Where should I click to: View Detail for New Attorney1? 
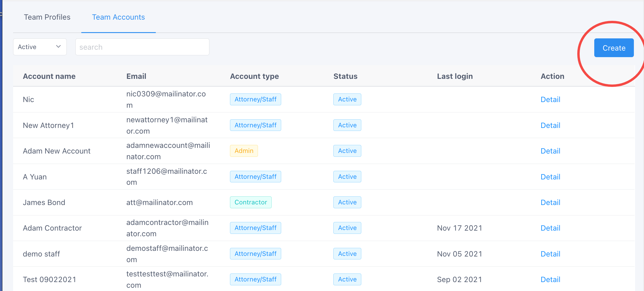click(550, 125)
